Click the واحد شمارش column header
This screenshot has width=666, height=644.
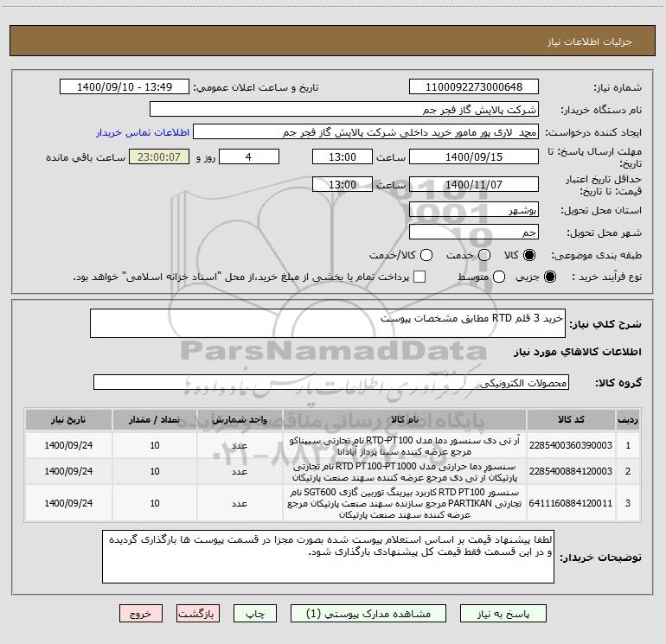pos(240,419)
